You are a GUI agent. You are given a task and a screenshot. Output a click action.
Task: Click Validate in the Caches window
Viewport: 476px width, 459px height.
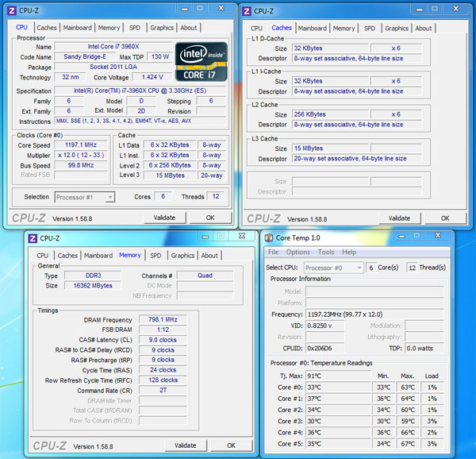tap(400, 218)
